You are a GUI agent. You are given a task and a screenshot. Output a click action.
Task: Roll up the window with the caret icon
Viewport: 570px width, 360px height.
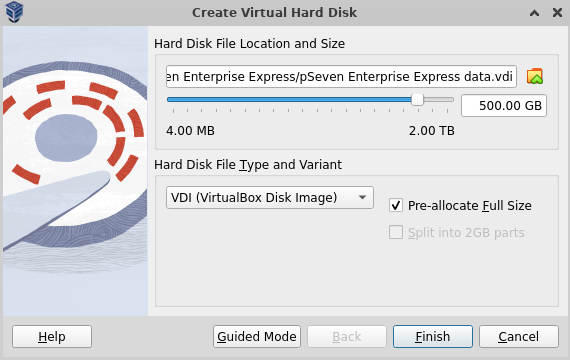click(534, 13)
